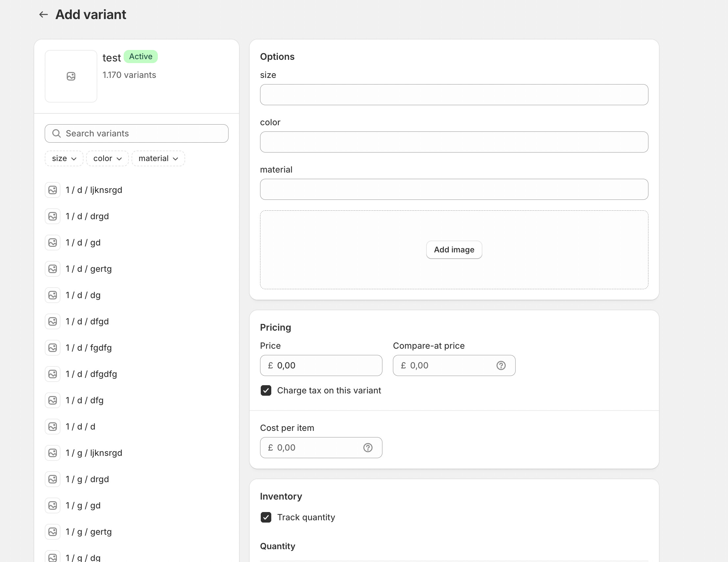The image size is (728, 562).
Task: Click the back arrow next to Add variant
Action: [x=43, y=14]
